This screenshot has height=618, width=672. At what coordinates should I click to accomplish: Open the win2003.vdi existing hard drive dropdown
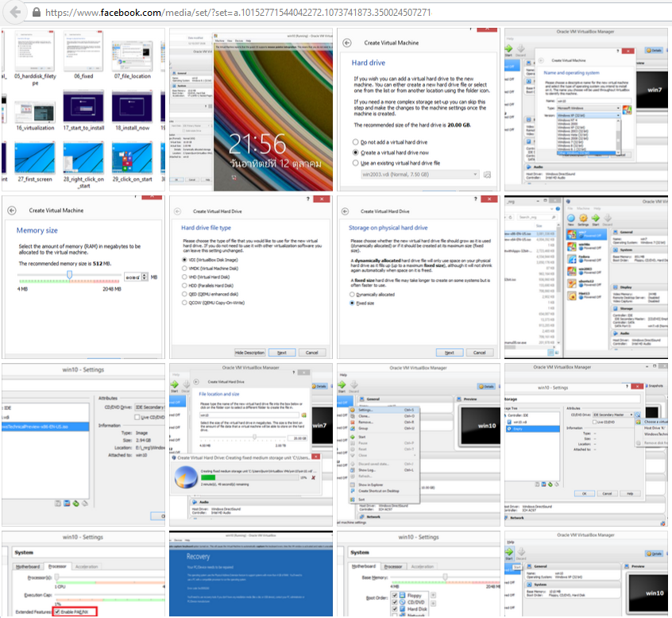[419, 175]
